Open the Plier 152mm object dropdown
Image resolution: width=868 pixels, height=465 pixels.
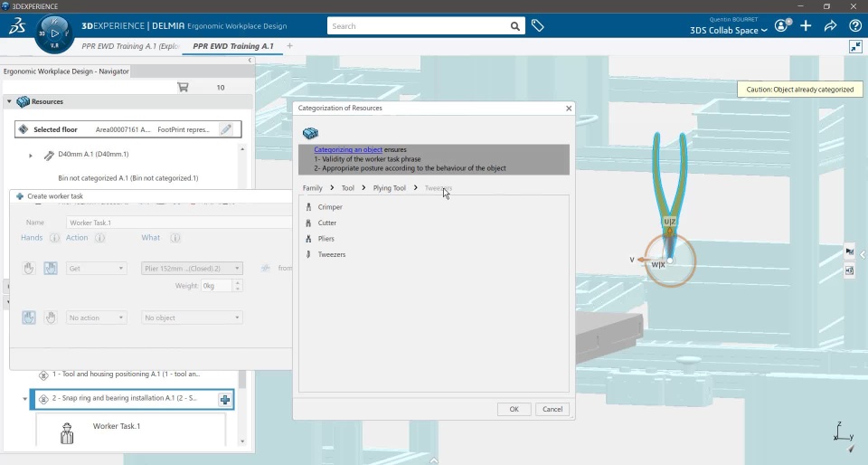tap(192, 269)
